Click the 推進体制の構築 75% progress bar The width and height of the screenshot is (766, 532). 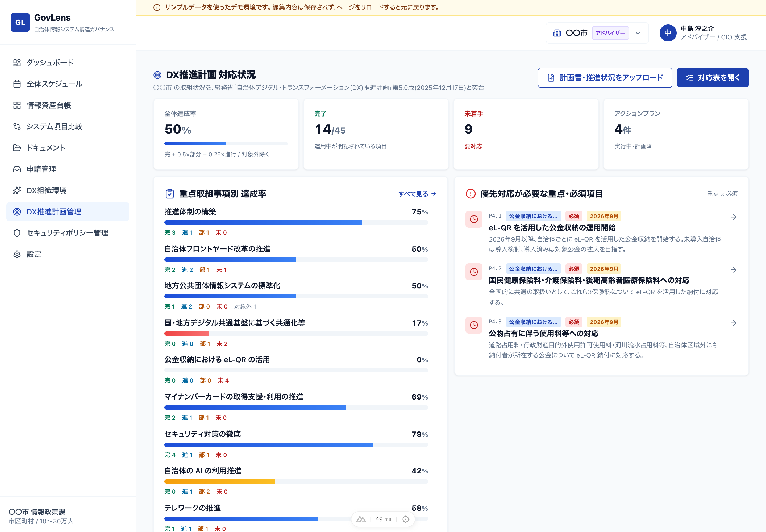[296, 222]
